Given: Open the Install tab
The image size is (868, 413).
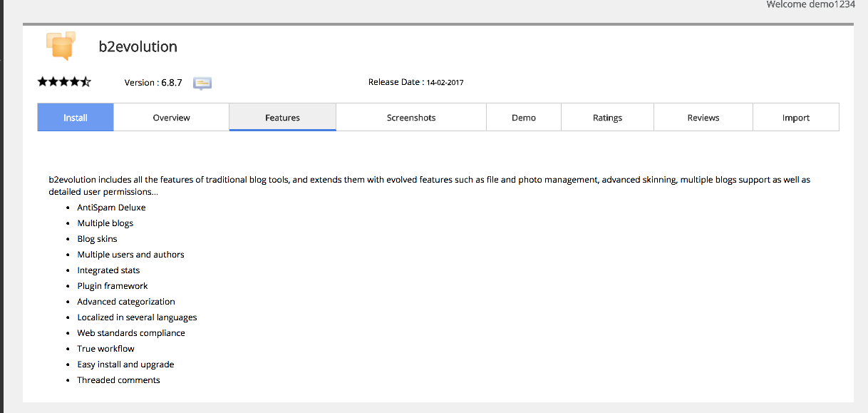Looking at the screenshot, I should [76, 118].
